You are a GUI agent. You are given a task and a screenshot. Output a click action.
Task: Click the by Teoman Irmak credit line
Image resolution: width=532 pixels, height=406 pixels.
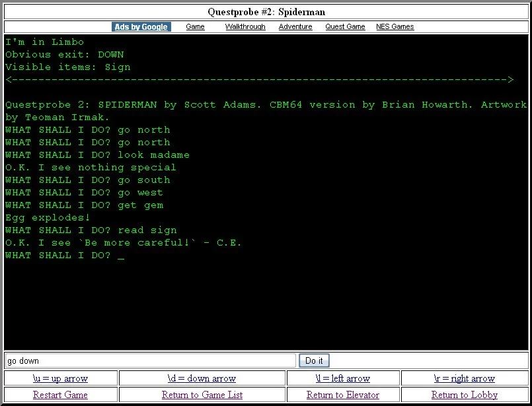[57, 118]
